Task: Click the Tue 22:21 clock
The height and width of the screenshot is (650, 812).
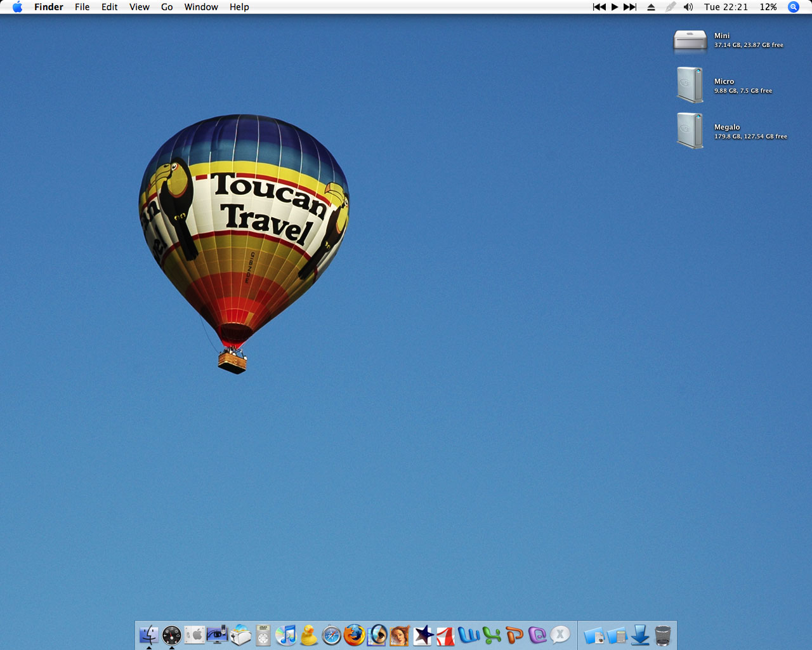Action: 726,7
